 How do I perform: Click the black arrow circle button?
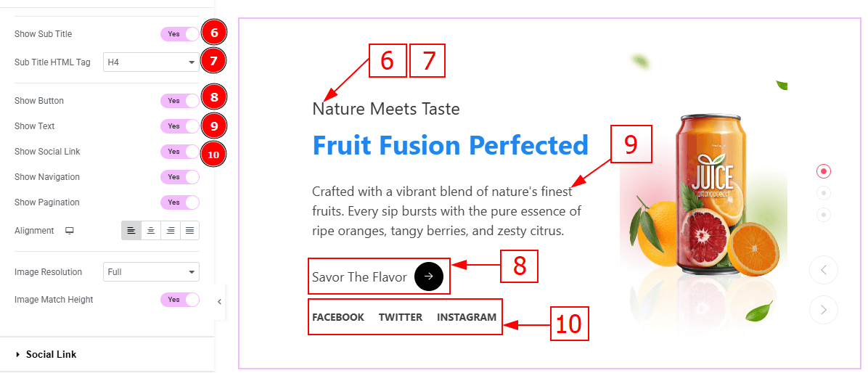[x=429, y=276]
